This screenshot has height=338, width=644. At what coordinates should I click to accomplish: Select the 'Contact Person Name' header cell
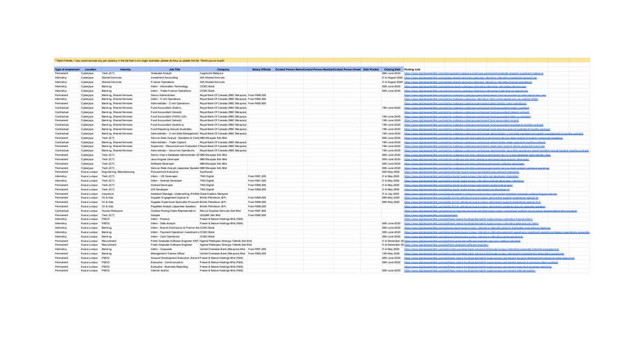coord(289,69)
